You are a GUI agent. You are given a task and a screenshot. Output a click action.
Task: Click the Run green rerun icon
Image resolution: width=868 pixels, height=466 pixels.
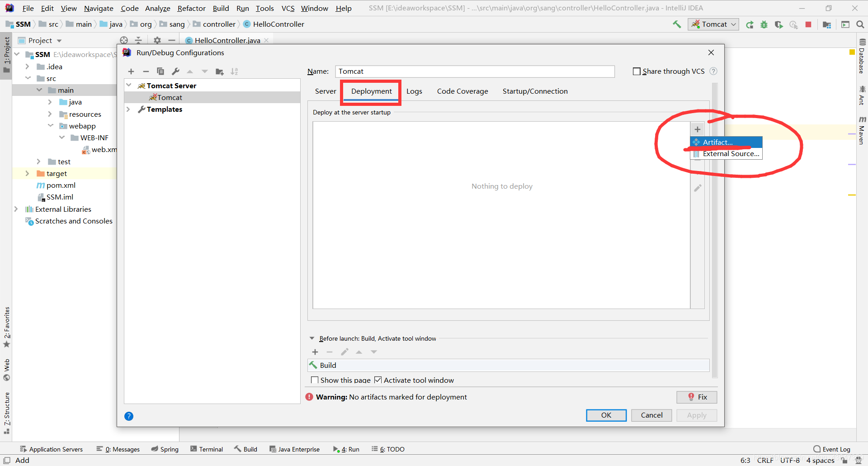(x=750, y=24)
